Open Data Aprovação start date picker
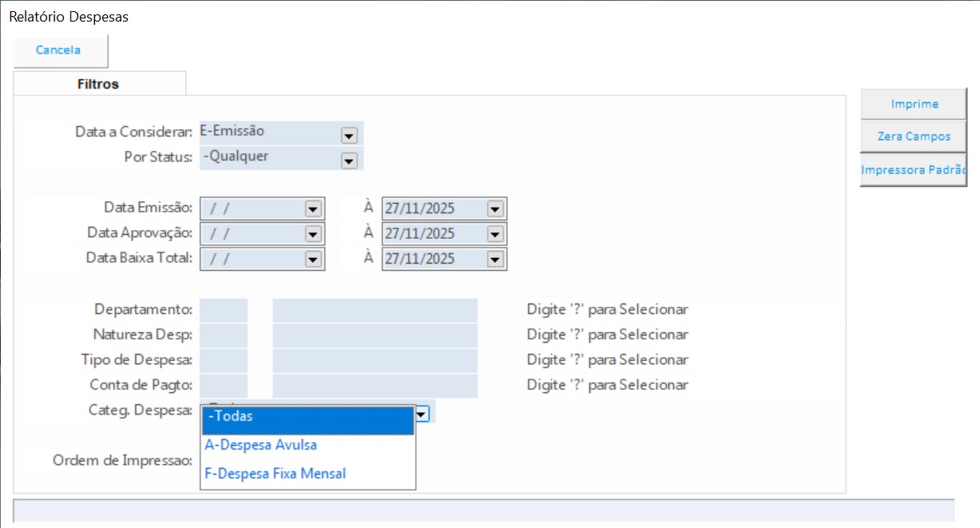Screen dimensions: 980x528 (x=312, y=235)
